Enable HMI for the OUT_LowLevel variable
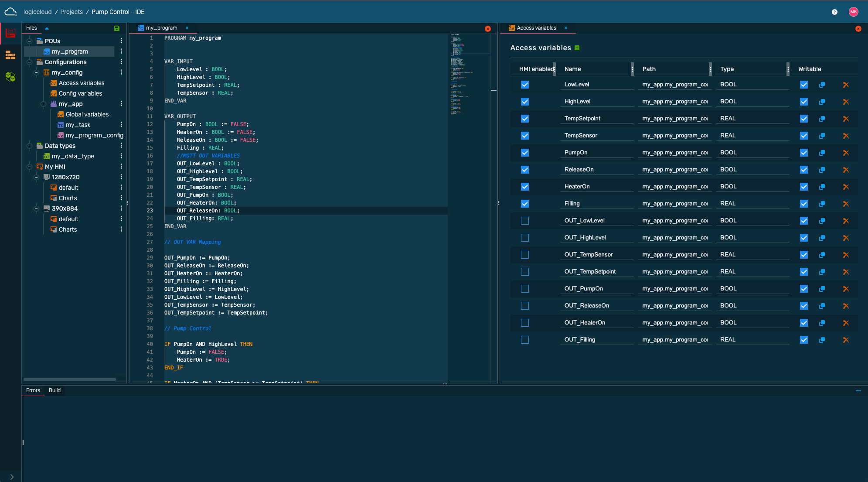This screenshot has height=482, width=868. [524, 221]
